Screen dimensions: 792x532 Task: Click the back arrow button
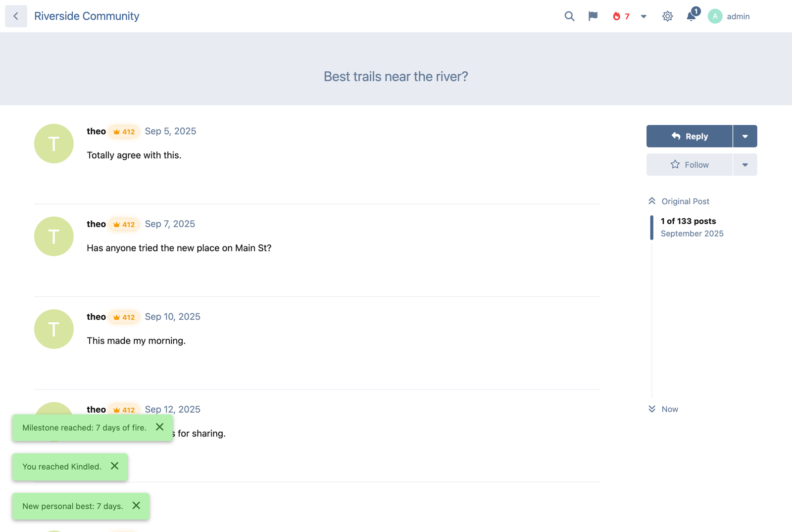coord(16,16)
